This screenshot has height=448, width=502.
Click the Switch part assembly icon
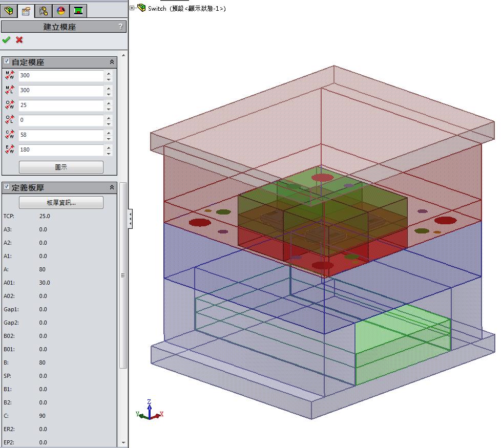click(x=141, y=8)
